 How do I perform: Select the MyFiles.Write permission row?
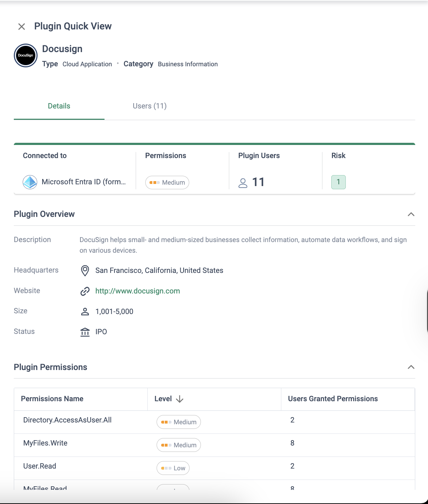click(x=214, y=445)
